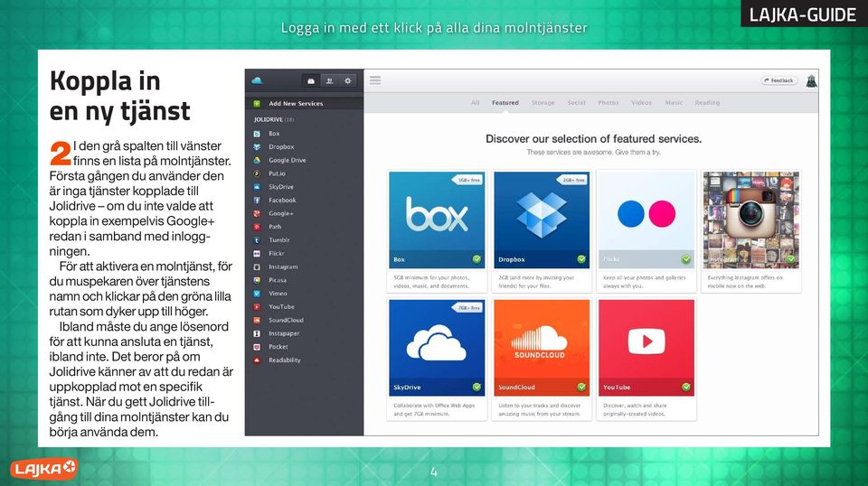This screenshot has height=486, width=868.
Task: Click the YouTube icon in sidebar
Action: click(x=257, y=307)
